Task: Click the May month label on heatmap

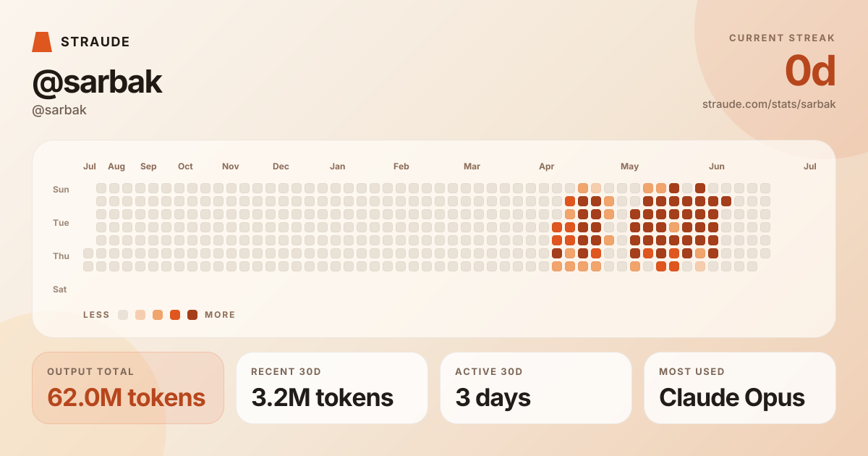Action: tap(630, 166)
